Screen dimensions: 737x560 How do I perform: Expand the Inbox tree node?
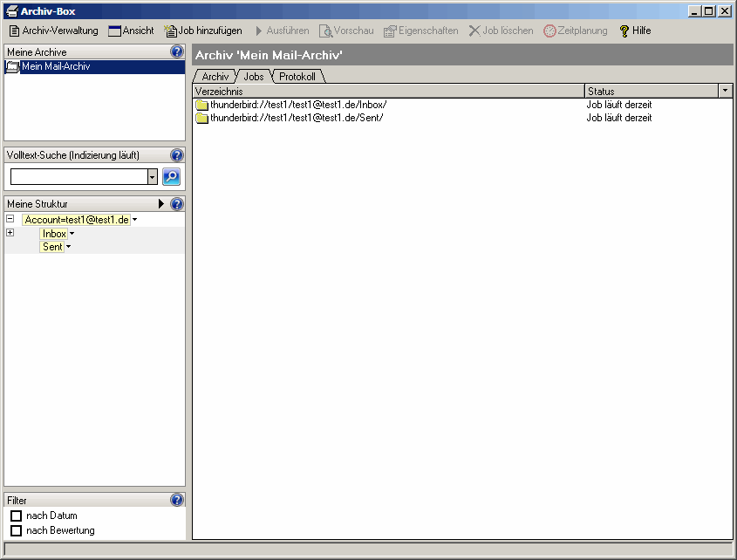[10, 233]
